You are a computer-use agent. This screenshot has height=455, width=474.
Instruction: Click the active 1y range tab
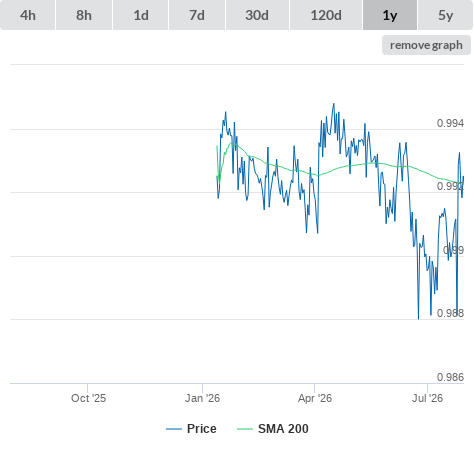[x=390, y=15]
